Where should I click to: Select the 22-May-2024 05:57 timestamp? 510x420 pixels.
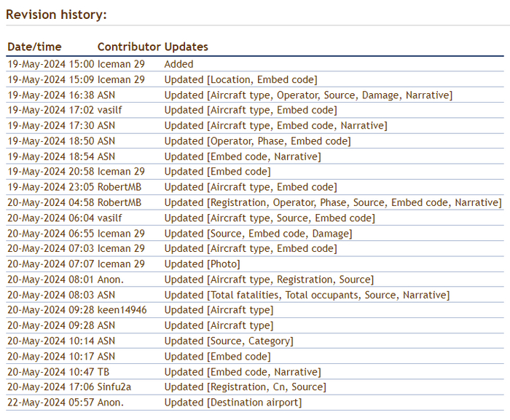[x=50, y=403]
